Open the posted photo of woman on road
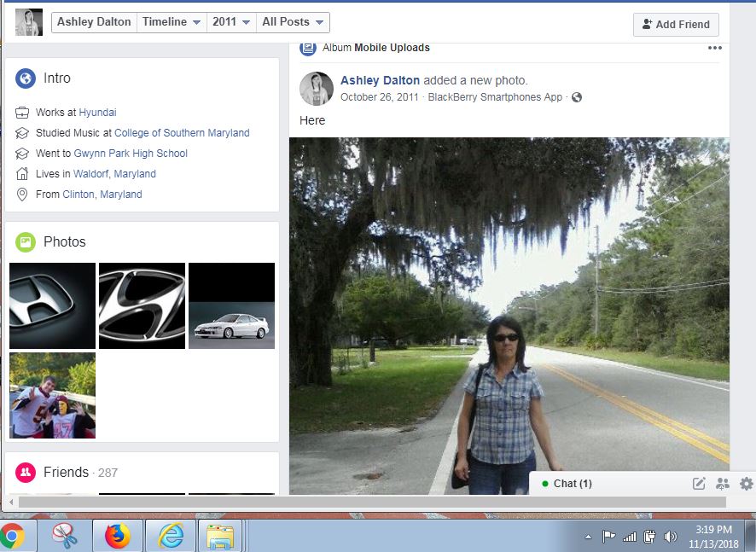The height and width of the screenshot is (552, 756). point(509,316)
